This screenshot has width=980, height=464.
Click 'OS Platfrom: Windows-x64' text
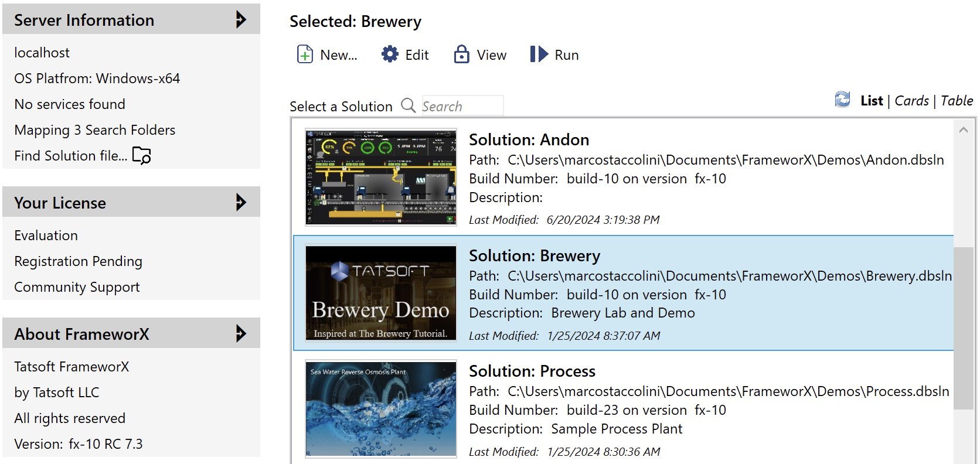(x=97, y=79)
